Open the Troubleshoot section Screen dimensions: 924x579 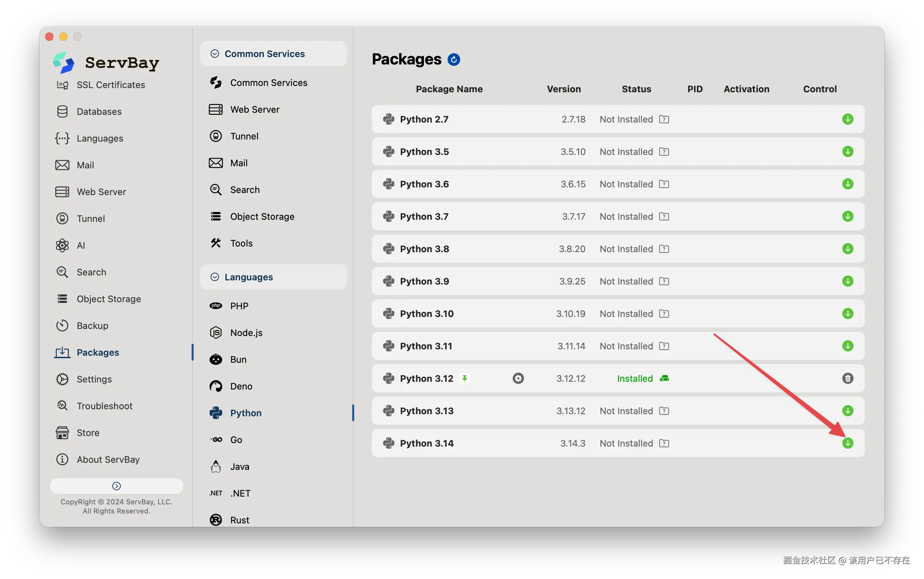[105, 406]
